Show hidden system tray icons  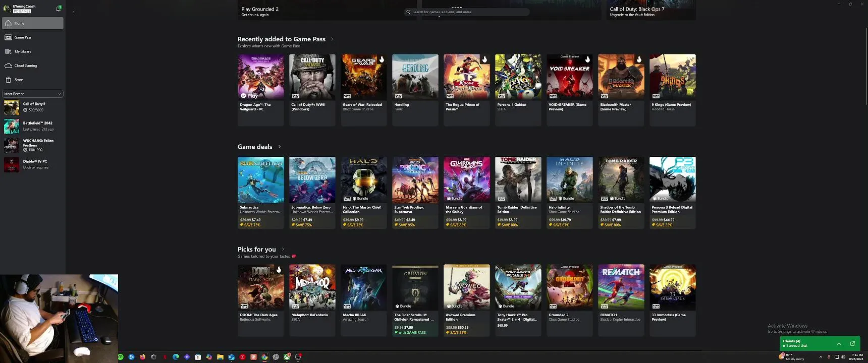click(x=821, y=357)
